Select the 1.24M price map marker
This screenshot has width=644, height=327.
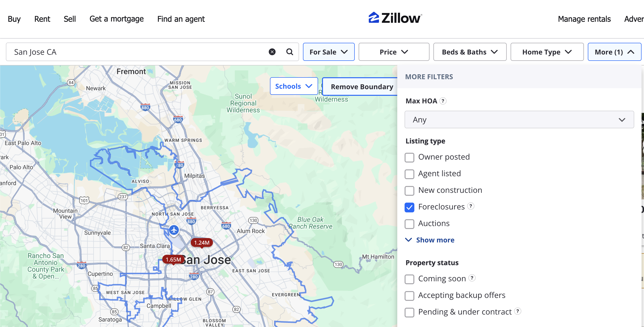point(202,242)
